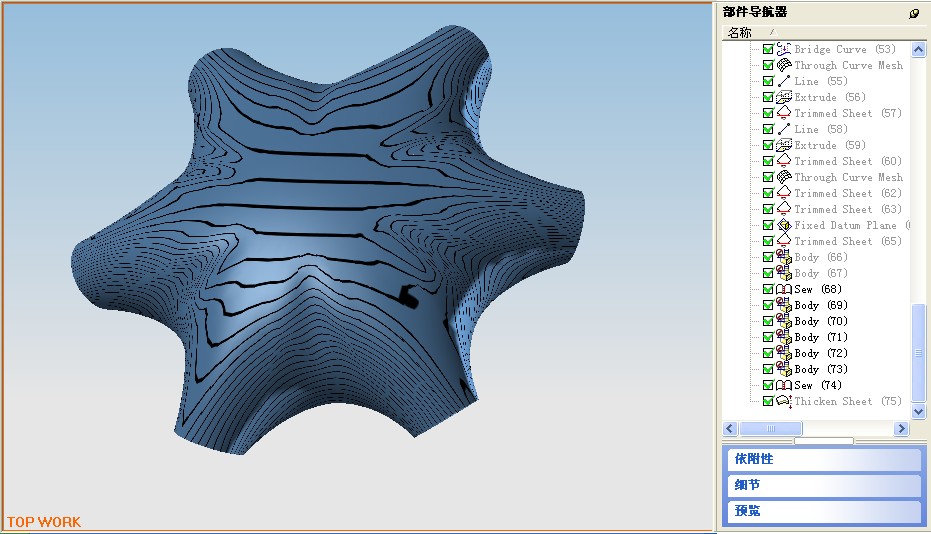This screenshot has height=534, width=931.
Task: Click the Body (71) feature icon
Action: [784, 337]
